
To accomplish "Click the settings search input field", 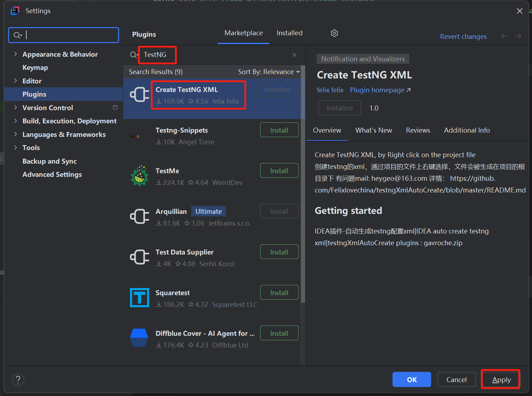I will (x=64, y=35).
